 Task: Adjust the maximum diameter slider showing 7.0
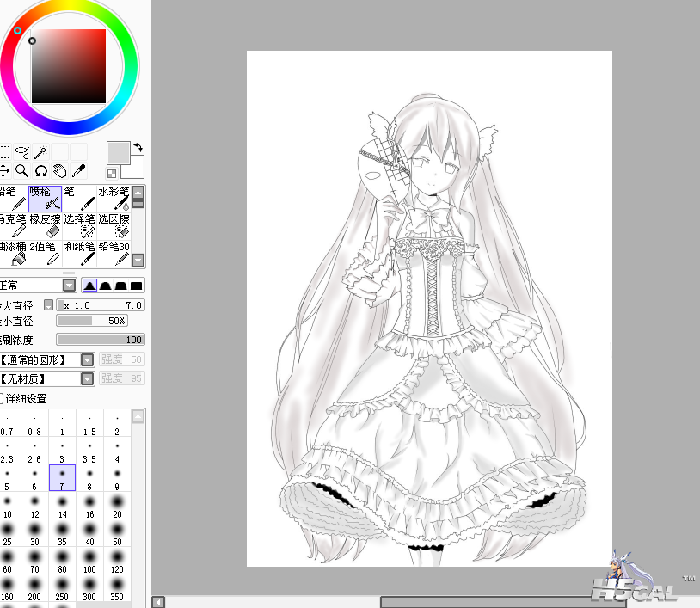coord(101,305)
